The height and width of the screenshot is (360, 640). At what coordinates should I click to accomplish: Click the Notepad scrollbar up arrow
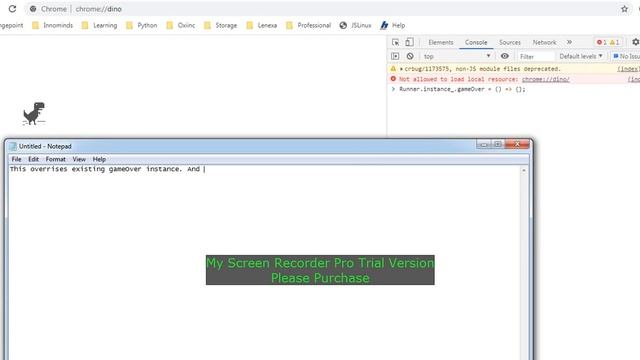coord(524,170)
